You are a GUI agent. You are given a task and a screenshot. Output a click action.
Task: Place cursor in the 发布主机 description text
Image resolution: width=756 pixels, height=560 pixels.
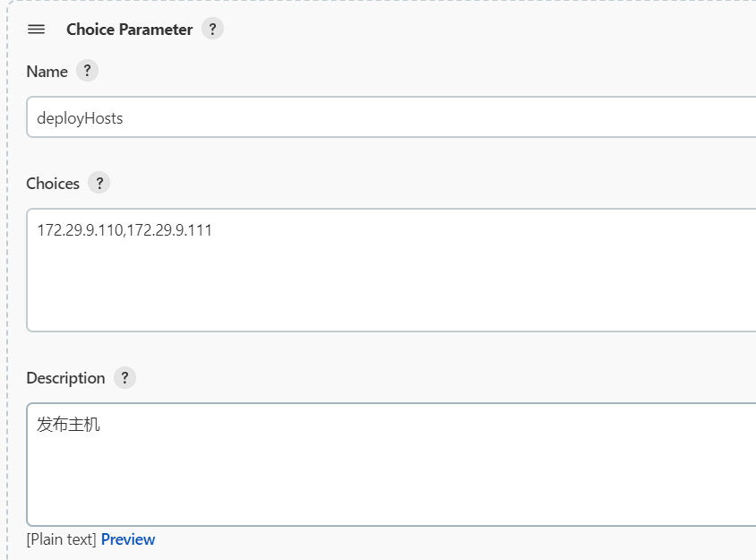(68, 425)
